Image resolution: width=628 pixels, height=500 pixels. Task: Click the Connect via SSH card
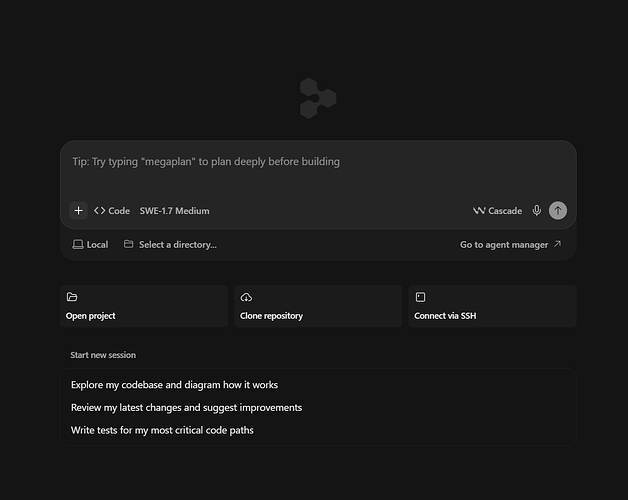click(492, 306)
